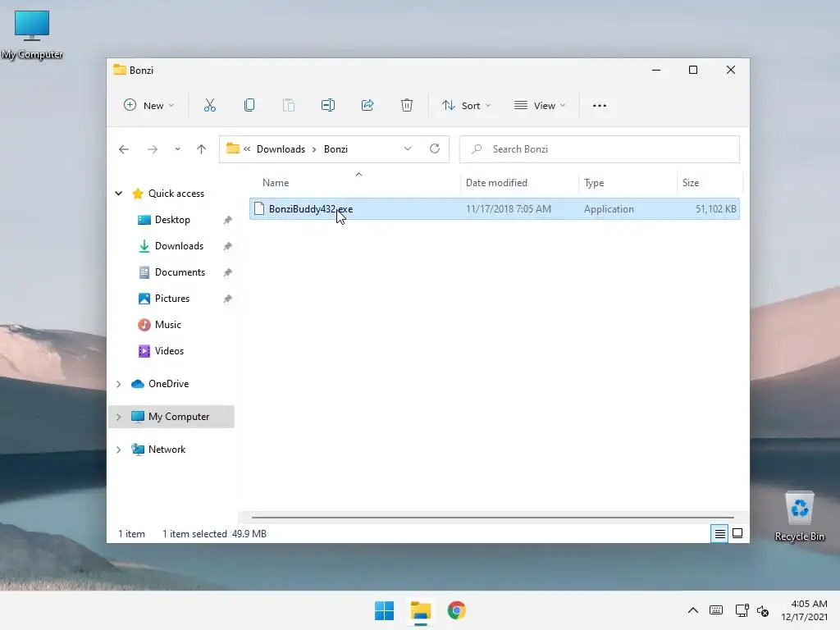Open Music in Quick access
Screen dimensions: 840x630
click(x=167, y=325)
